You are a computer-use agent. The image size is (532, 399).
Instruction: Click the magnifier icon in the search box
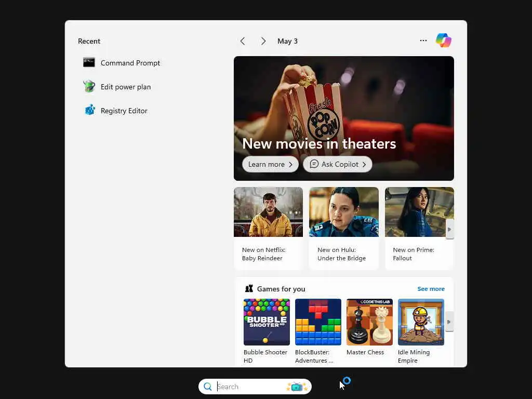point(208,387)
